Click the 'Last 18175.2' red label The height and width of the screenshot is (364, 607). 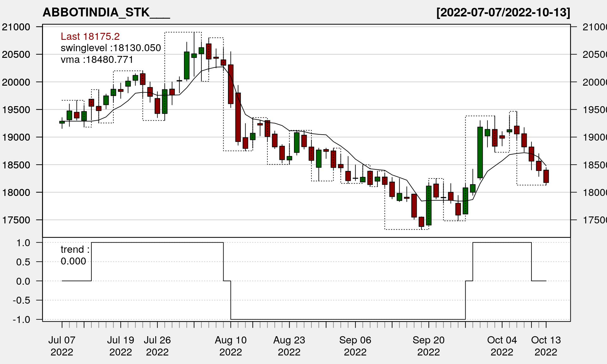(90, 36)
